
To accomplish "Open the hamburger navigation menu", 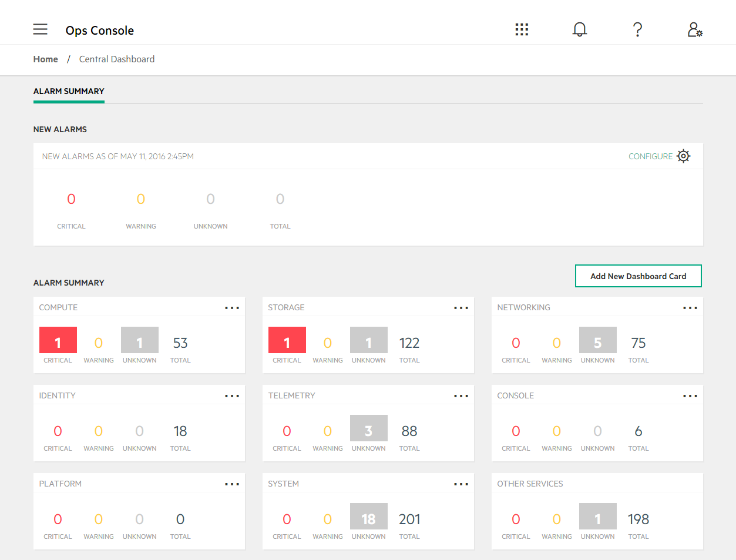I will (40, 29).
